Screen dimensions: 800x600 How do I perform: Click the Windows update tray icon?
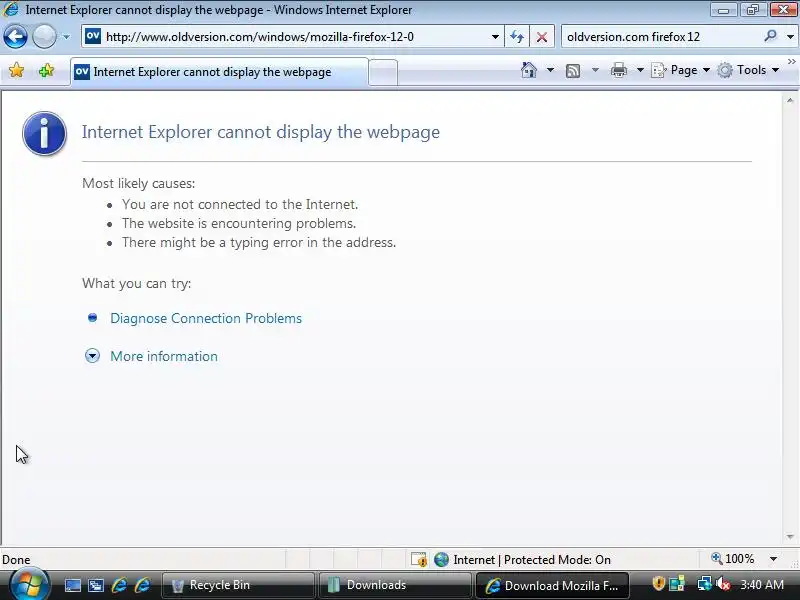coord(677,583)
